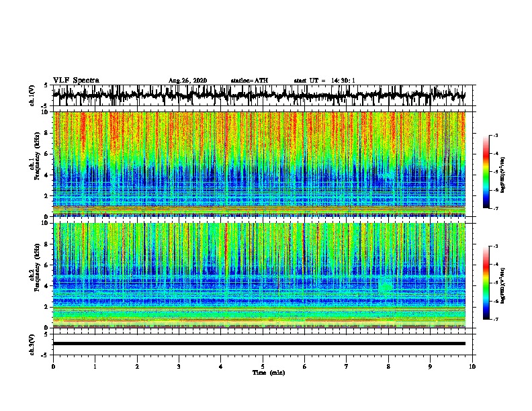Click the "ch.3(V)" axis label
532x411 pixels.
[32, 345]
